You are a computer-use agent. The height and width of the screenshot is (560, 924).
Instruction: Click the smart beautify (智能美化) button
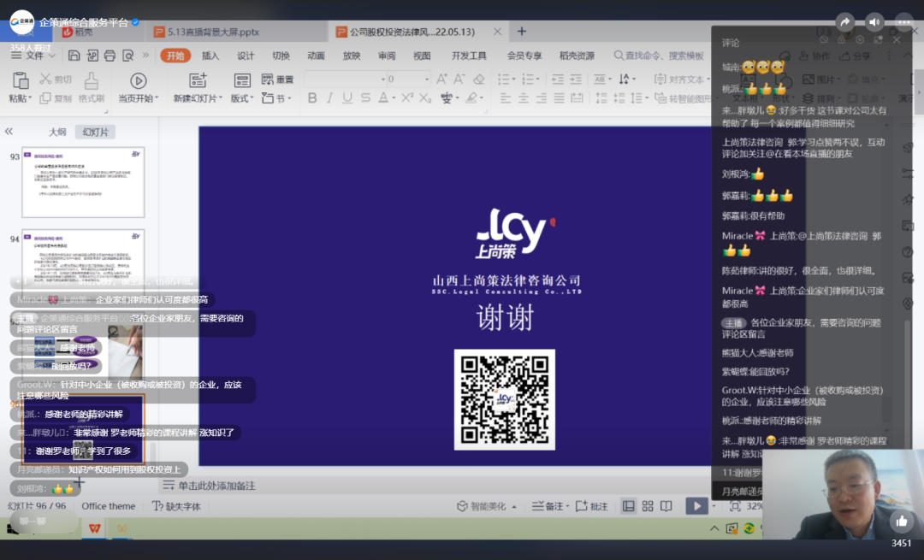[x=487, y=506]
